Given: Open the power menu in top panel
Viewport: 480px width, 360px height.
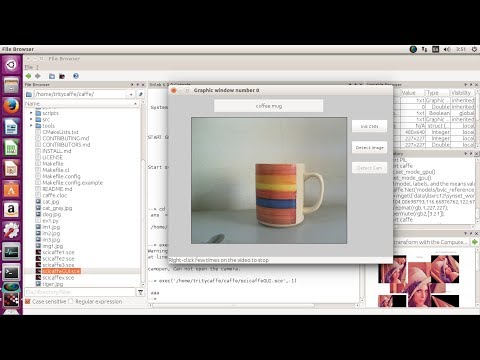Looking at the screenshot, I should (475, 49).
